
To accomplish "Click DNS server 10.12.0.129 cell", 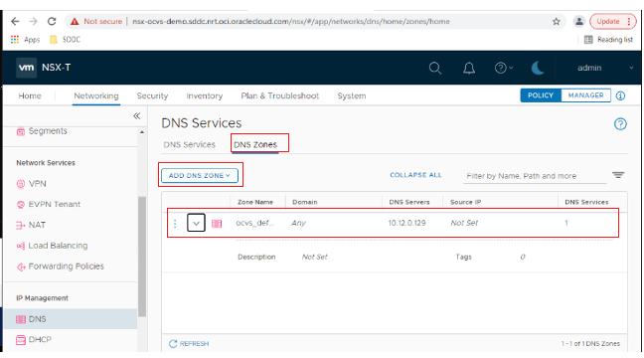I will click(x=406, y=223).
